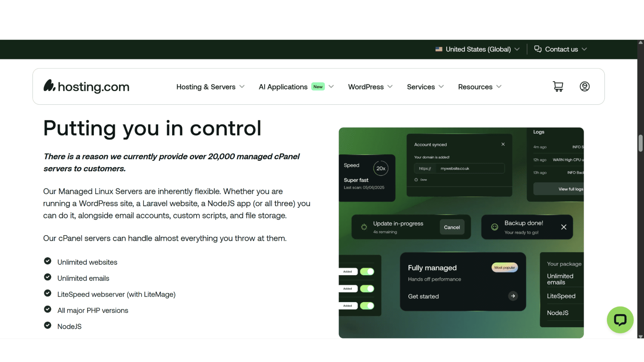Click the Contact us chat icon
The height and width of the screenshot is (362, 644).
[538, 49]
